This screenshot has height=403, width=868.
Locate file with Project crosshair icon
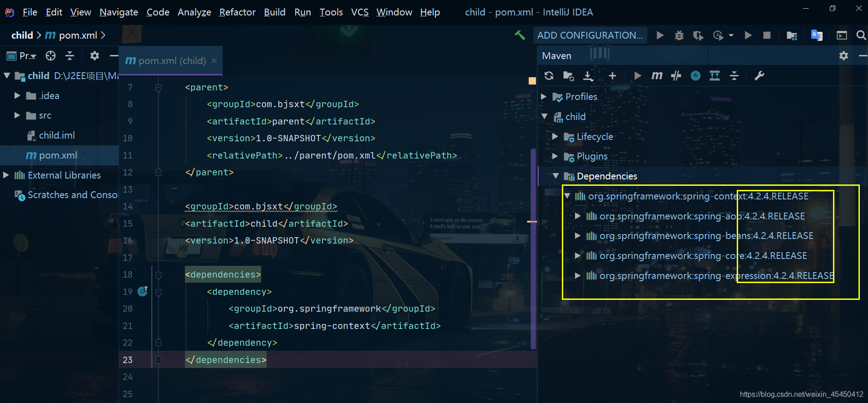coord(50,56)
